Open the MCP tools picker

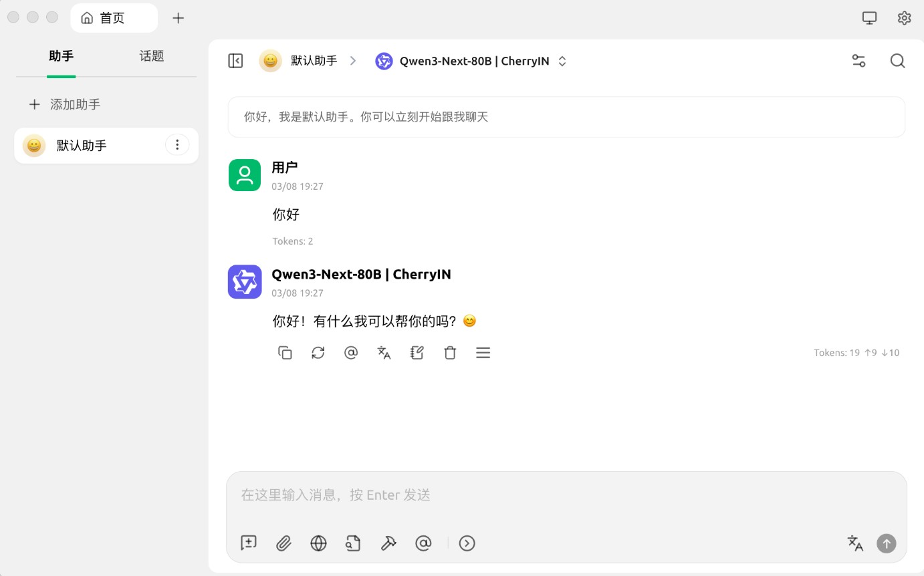pos(388,543)
